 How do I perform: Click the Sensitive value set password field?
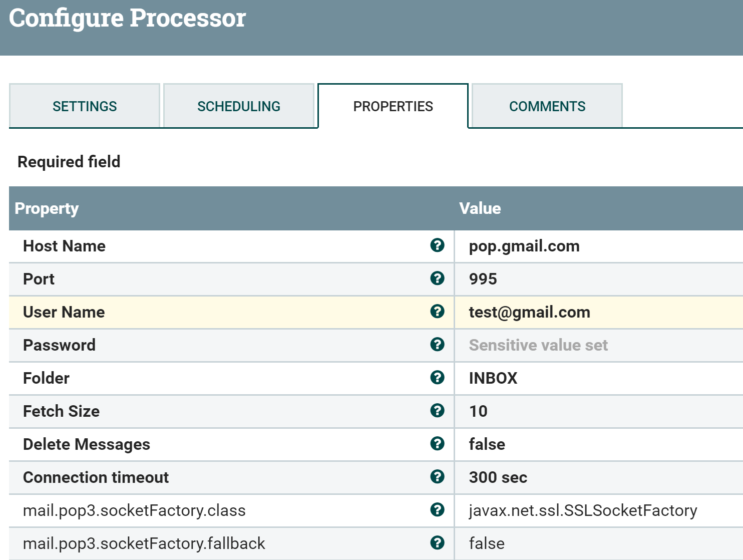(x=538, y=345)
